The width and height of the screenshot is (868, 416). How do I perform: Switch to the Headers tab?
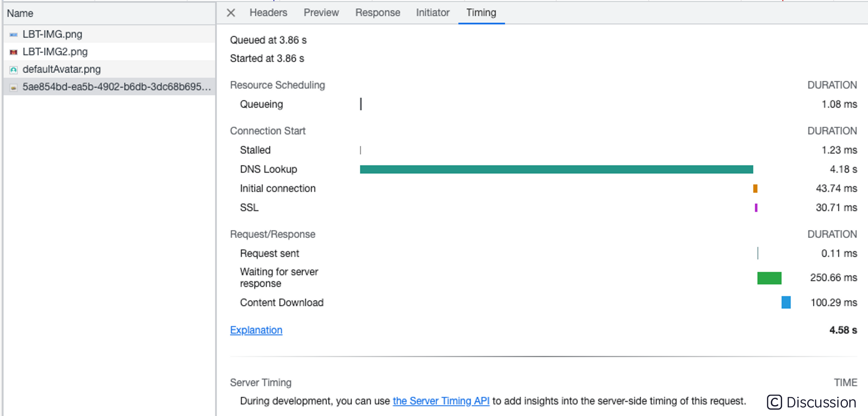[x=268, y=13]
